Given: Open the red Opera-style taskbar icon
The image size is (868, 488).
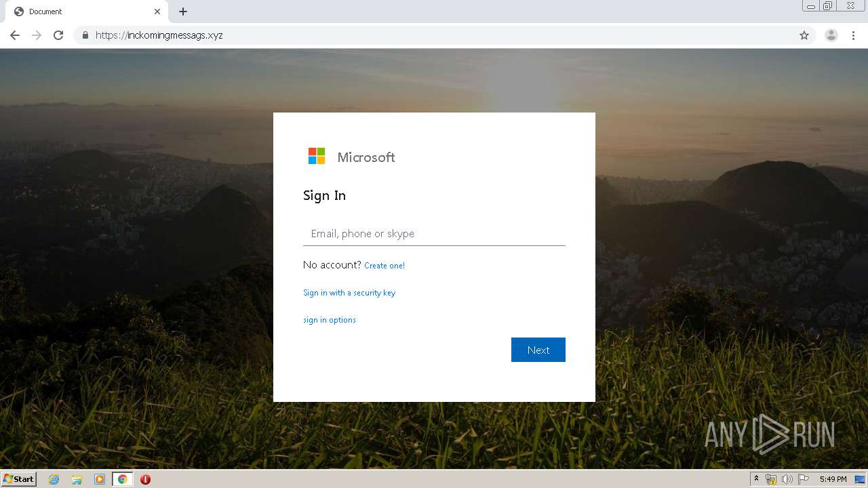Looking at the screenshot, I should point(145,479).
